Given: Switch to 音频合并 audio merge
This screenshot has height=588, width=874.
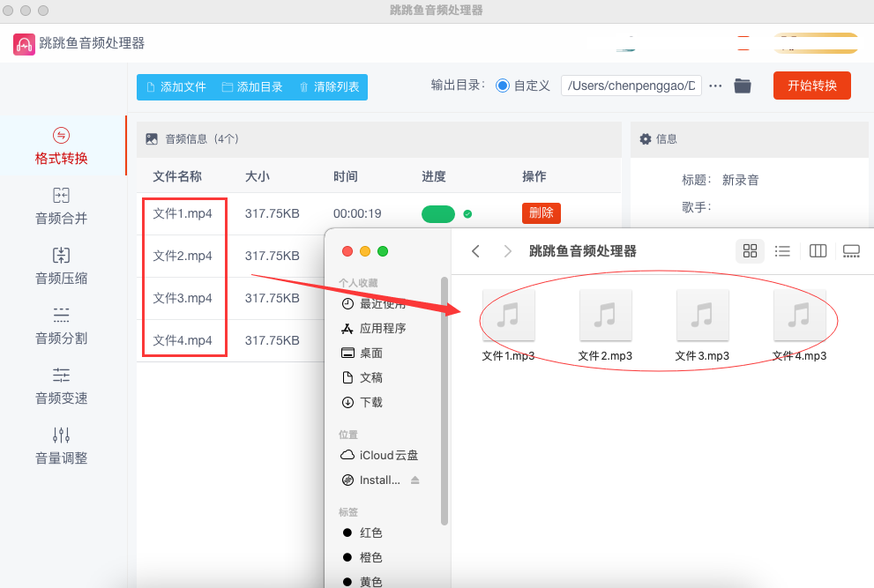Looking at the screenshot, I should 62,206.
